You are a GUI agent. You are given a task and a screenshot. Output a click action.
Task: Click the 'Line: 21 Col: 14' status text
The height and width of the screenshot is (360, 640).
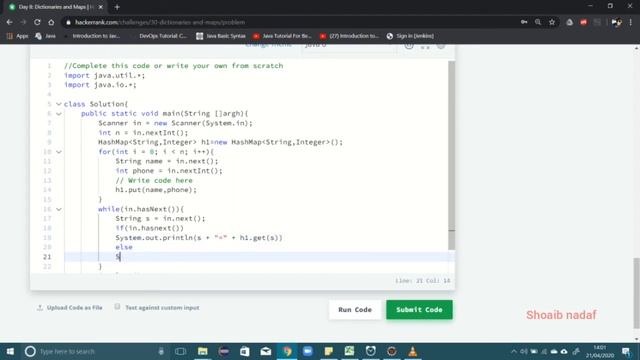422,281
